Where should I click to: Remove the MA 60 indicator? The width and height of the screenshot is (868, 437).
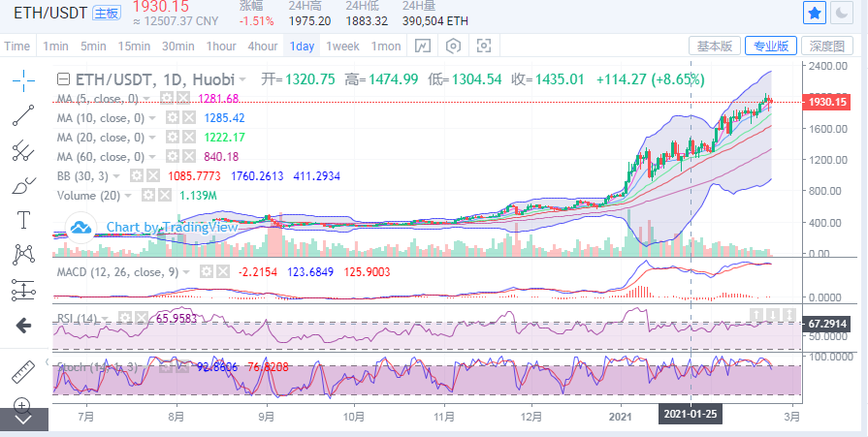(x=189, y=157)
